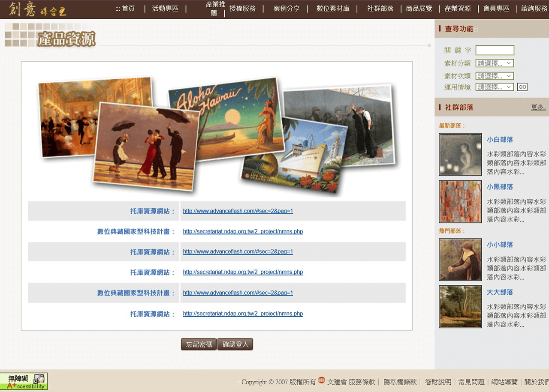Click the 大大部落 title link

[x=500, y=292]
